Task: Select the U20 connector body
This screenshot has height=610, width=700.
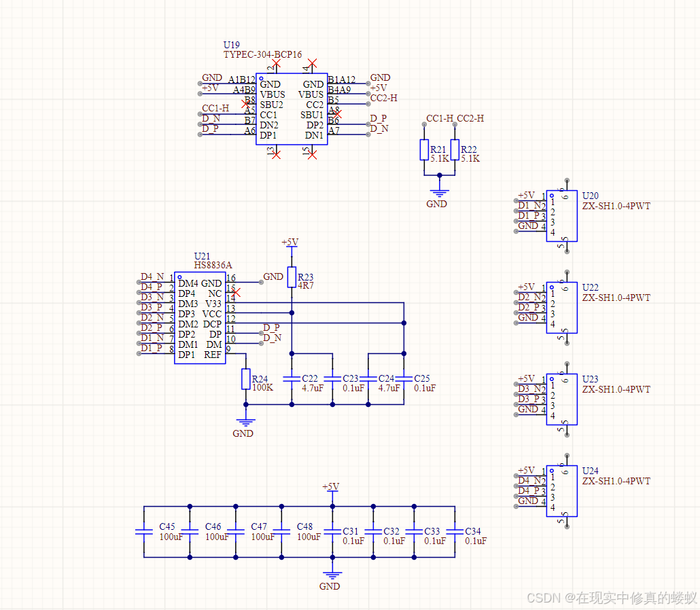Action: tap(561, 216)
